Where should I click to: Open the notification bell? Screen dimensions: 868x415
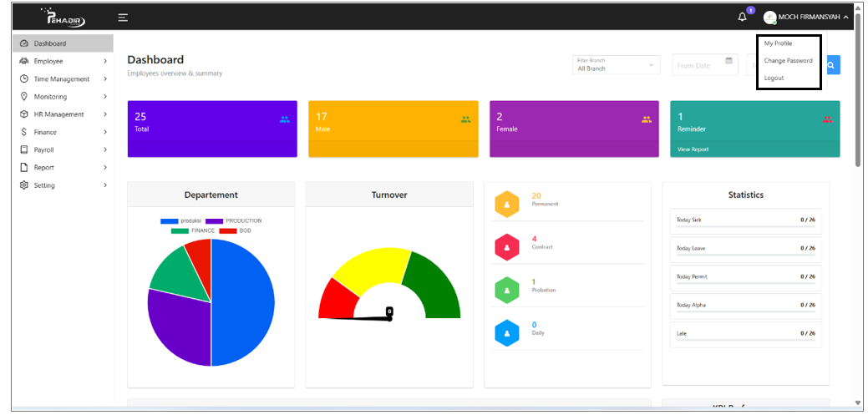coord(742,17)
